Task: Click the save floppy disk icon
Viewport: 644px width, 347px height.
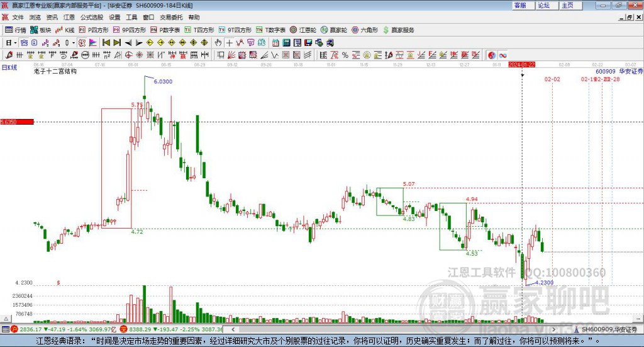Action: (308, 43)
